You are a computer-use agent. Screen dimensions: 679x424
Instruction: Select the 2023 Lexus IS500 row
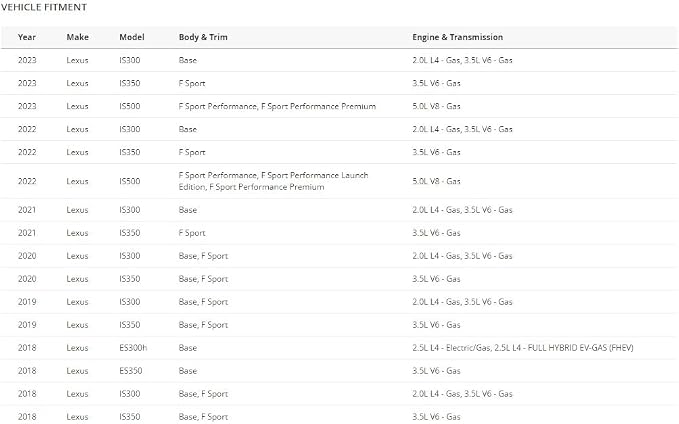(x=339, y=106)
